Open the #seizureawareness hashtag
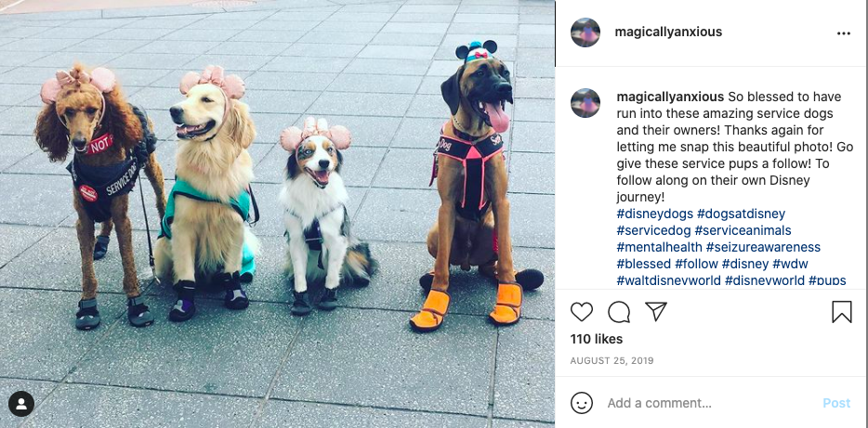This screenshot has height=428, width=868. click(763, 247)
